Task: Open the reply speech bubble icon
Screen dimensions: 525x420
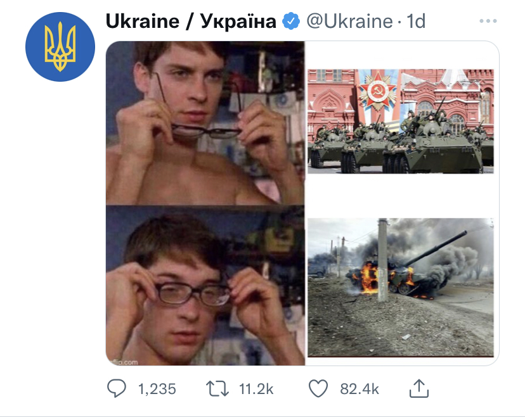Action: coord(117,388)
